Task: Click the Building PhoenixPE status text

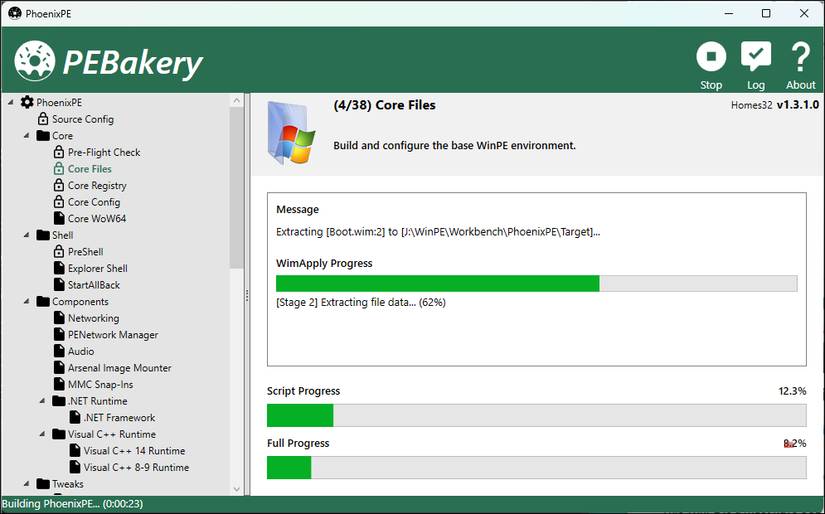Action: pyautogui.click(x=73, y=503)
